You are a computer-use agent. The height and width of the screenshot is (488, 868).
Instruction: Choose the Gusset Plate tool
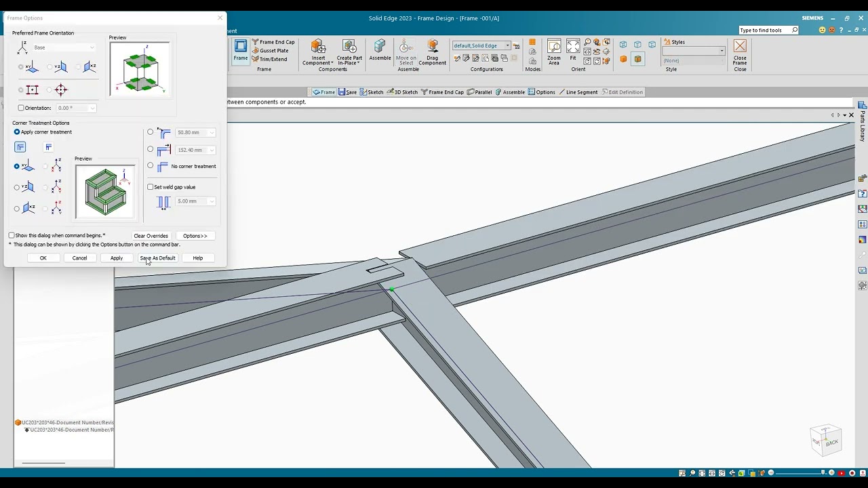pyautogui.click(x=270, y=51)
